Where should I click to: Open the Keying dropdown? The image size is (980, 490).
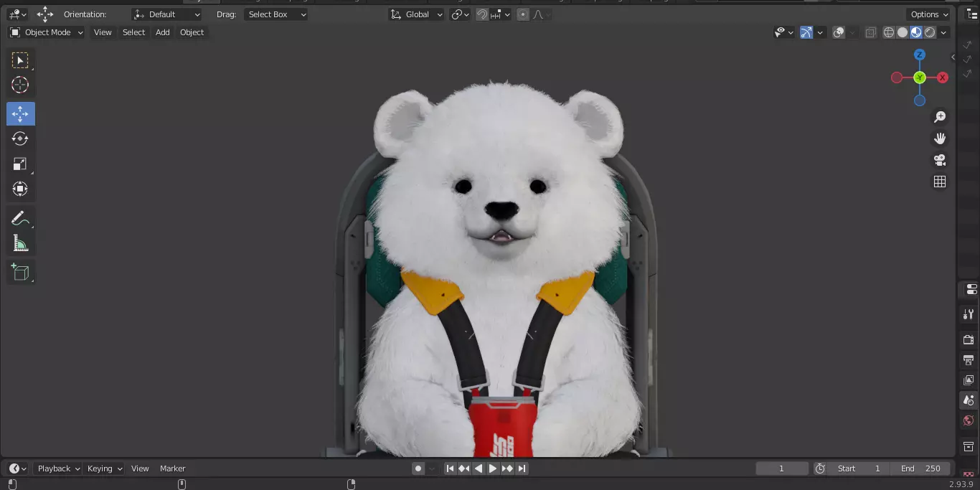click(104, 468)
